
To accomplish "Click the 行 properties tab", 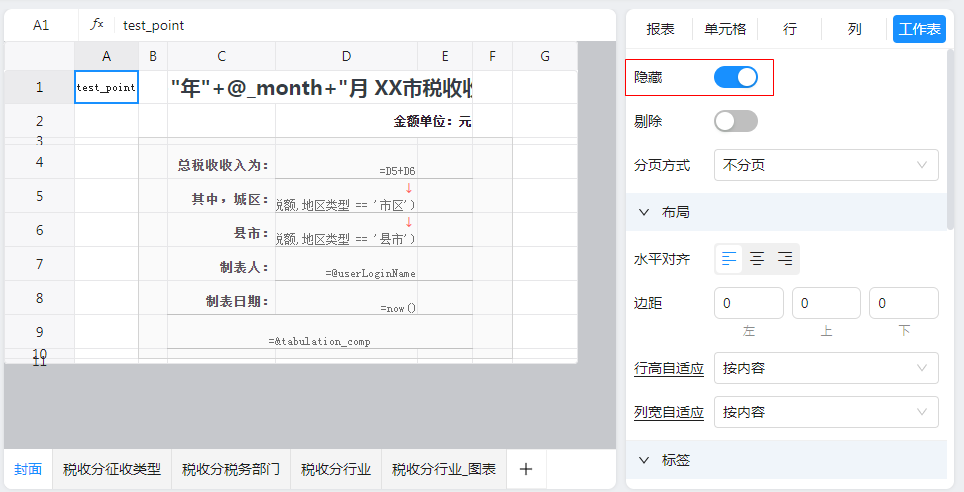I will click(790, 29).
